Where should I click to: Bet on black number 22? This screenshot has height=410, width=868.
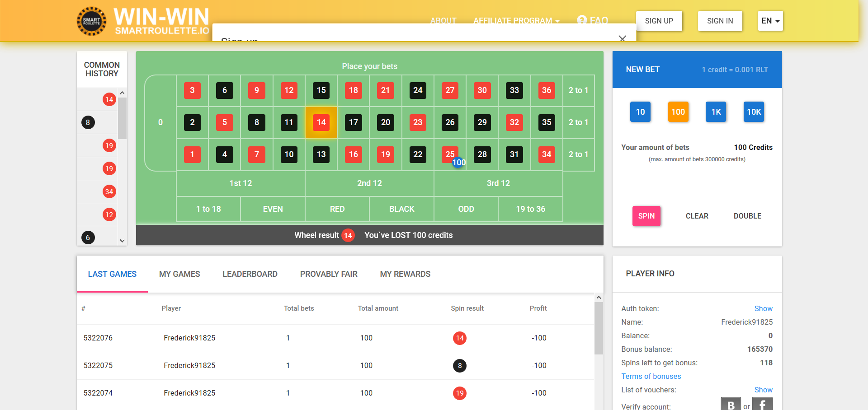click(418, 154)
